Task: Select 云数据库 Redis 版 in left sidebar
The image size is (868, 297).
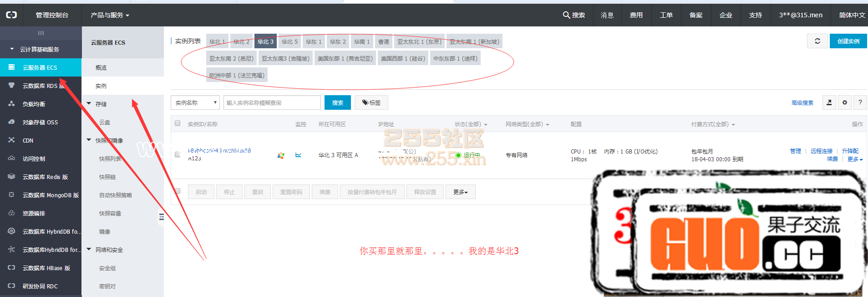Action: (45, 177)
